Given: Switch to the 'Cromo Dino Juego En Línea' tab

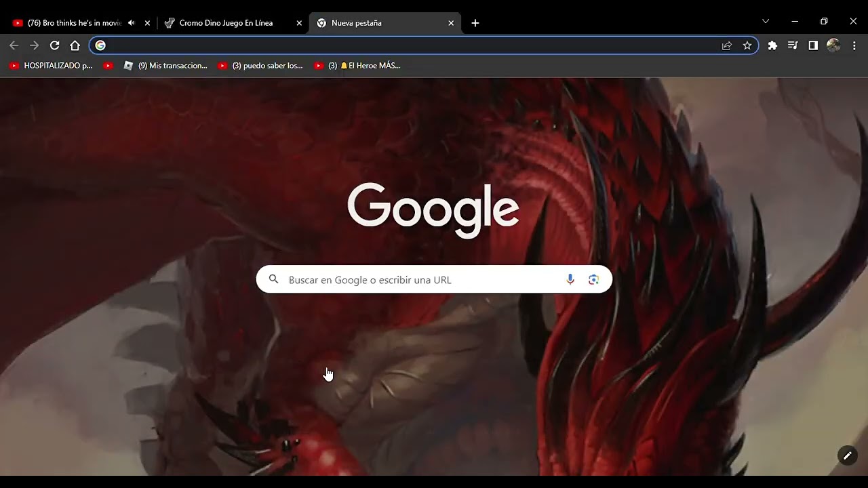Looking at the screenshot, I should click(226, 23).
